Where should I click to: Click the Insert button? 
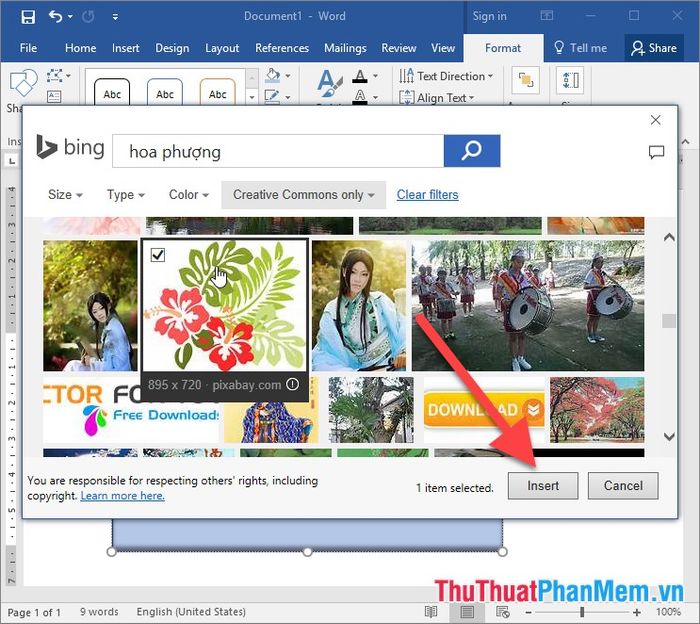[543, 486]
